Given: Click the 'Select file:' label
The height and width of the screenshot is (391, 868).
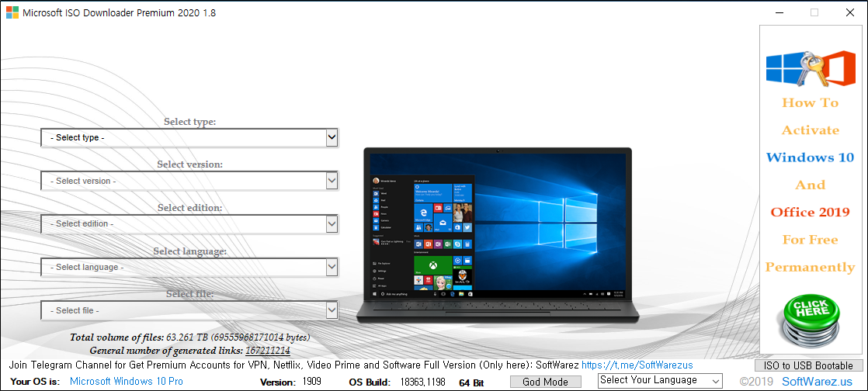Looking at the screenshot, I should (x=190, y=294).
